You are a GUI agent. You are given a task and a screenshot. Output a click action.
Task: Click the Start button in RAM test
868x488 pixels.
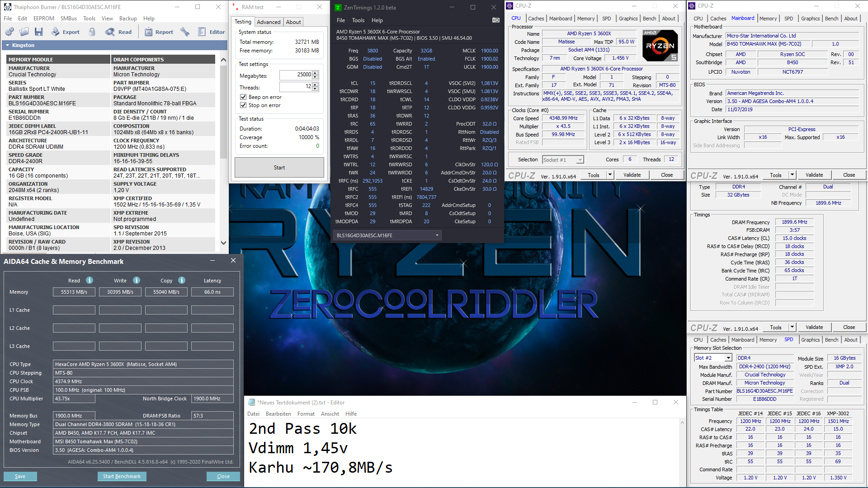[x=279, y=168]
